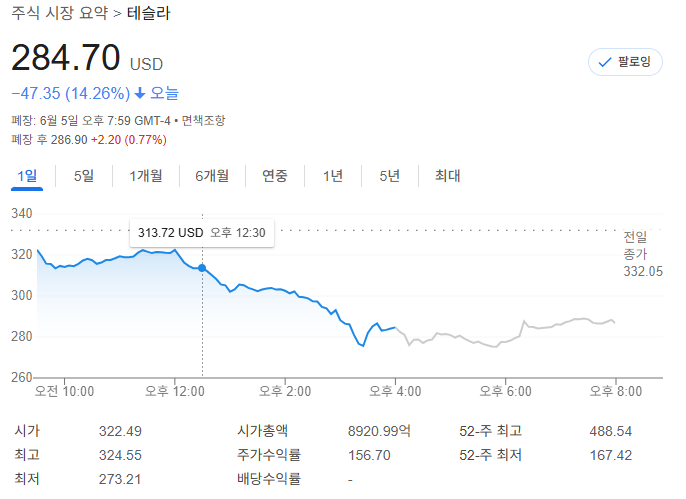
Task: Click the 52-주 최저 value 167.42
Action: click(611, 455)
